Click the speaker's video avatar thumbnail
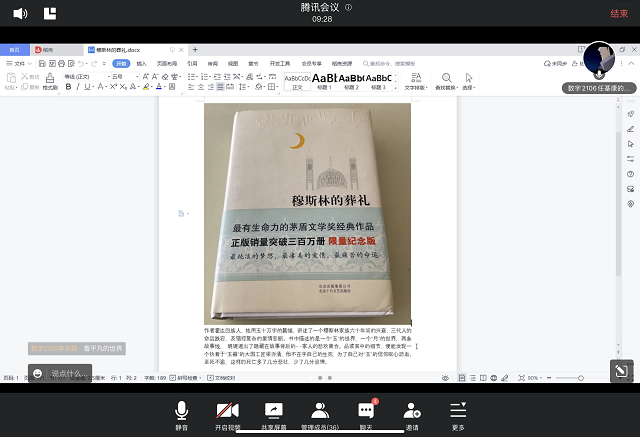This screenshot has width=640, height=437. pyautogui.click(x=599, y=58)
